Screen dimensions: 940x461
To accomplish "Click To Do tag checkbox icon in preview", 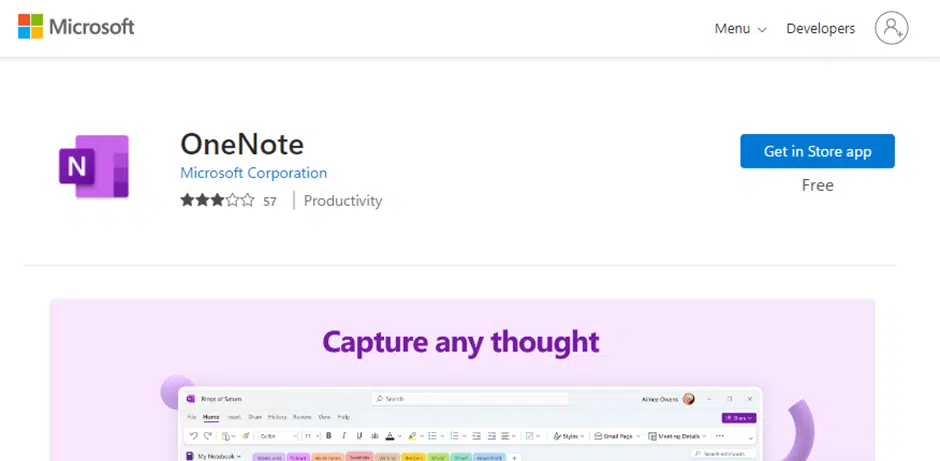I will 529,436.
